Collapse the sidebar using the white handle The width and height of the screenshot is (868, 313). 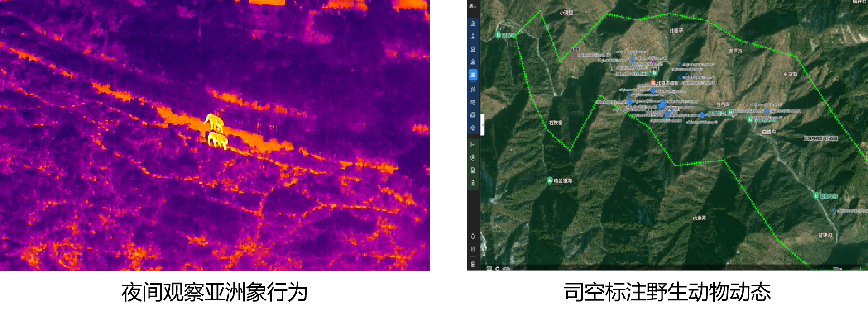point(483,125)
